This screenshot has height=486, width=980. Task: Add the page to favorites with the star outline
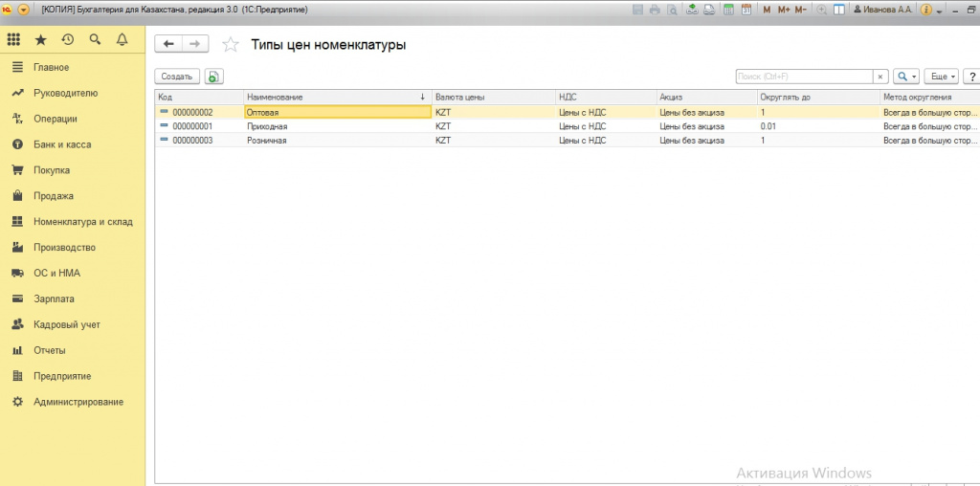pyautogui.click(x=230, y=44)
